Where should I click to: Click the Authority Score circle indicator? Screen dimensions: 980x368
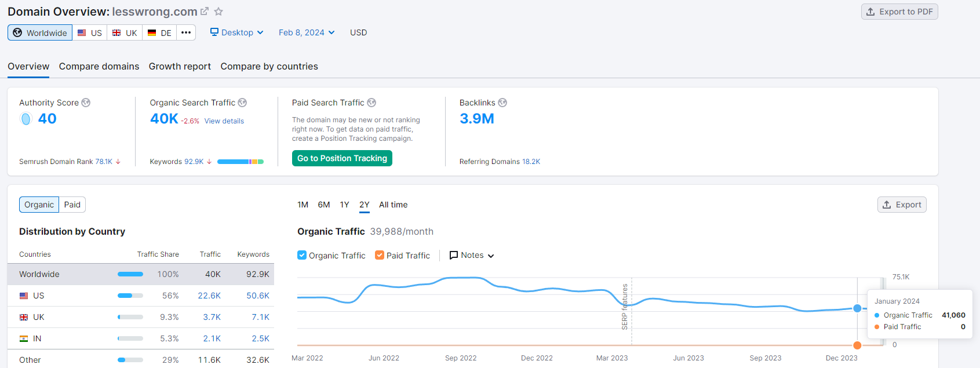pos(26,119)
